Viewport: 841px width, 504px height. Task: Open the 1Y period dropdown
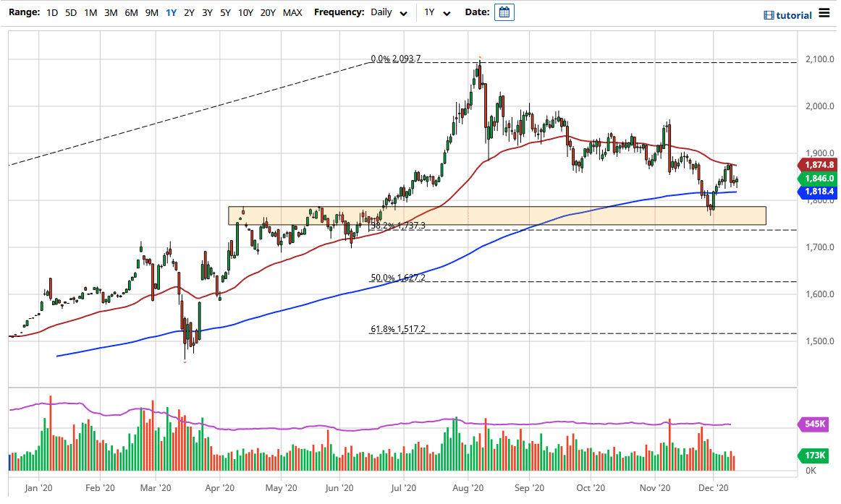(437, 12)
